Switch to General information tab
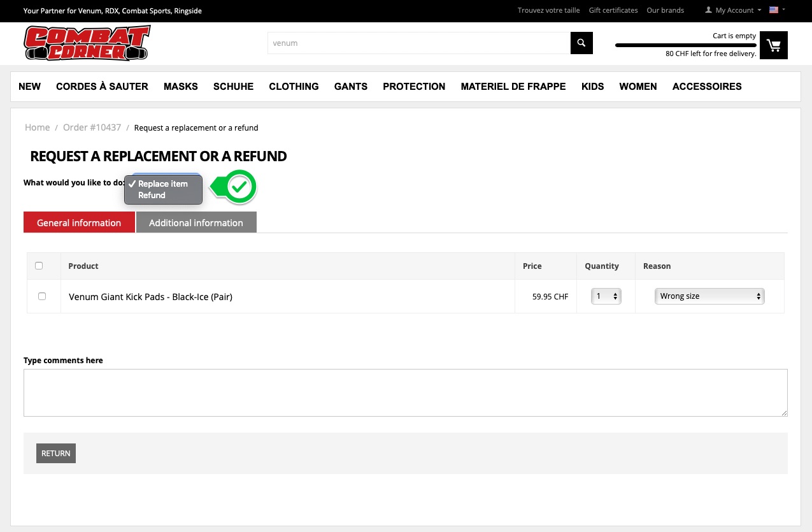The image size is (812, 532). pos(79,222)
